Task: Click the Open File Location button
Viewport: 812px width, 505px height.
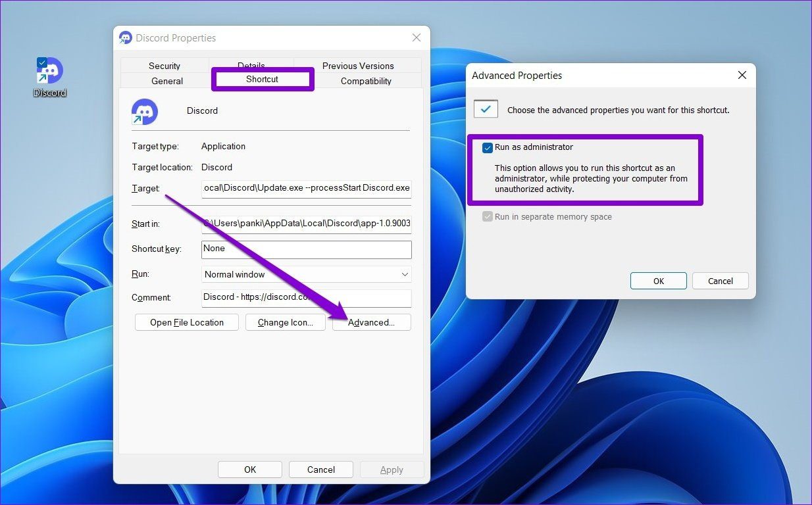Action: coord(187,322)
